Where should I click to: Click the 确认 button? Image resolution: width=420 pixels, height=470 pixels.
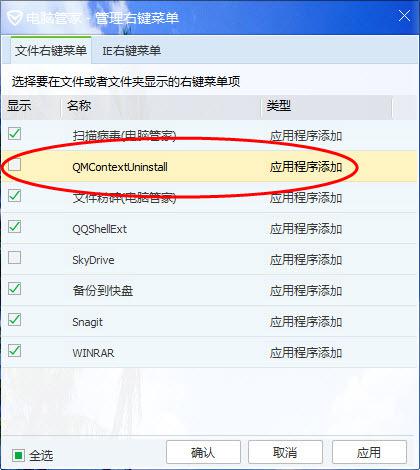(x=203, y=452)
